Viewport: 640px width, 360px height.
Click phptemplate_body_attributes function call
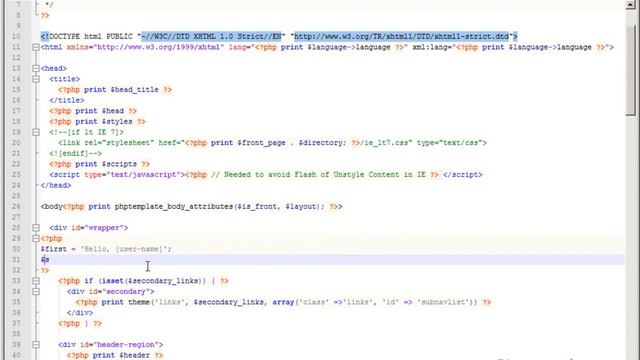(219, 207)
